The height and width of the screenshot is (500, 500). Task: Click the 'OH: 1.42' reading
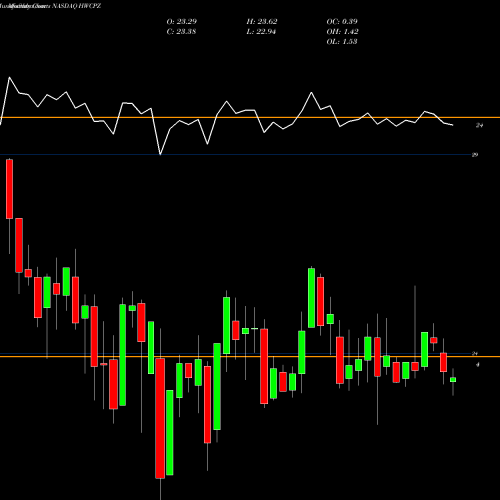pos(342,32)
